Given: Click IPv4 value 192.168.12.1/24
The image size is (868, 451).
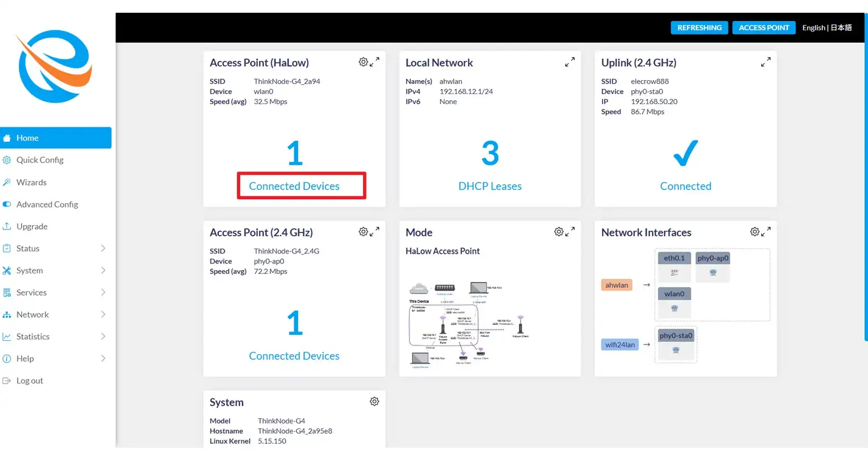Looking at the screenshot, I should [466, 92].
